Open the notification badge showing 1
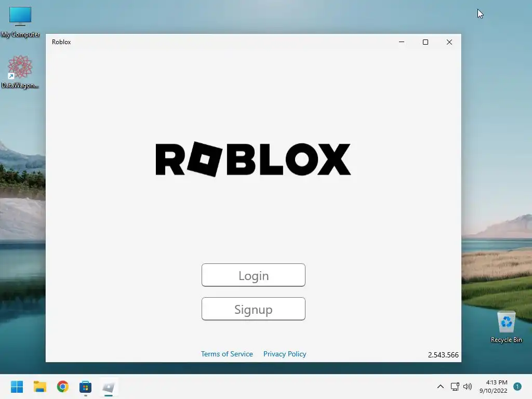This screenshot has width=532, height=399. point(517,387)
